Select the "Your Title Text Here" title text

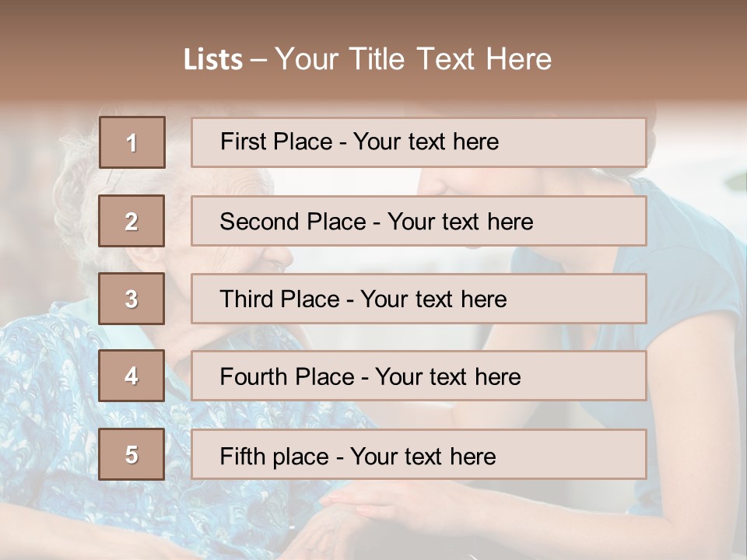413,59
